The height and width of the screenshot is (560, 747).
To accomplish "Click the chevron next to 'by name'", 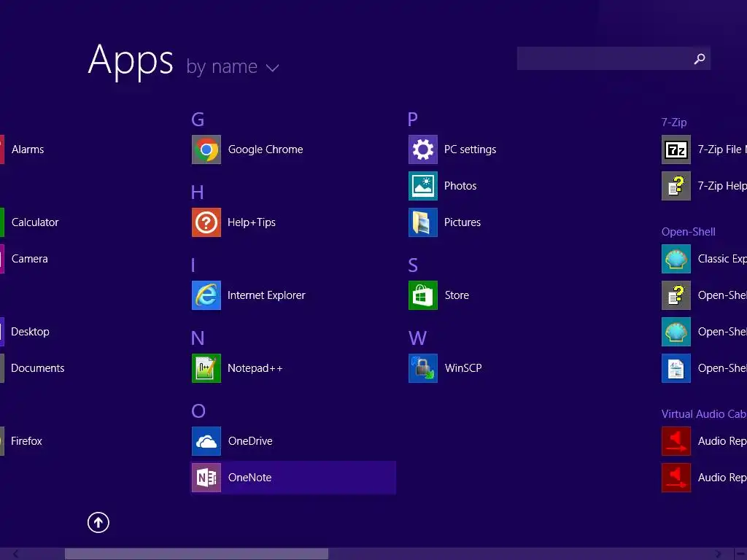I will click(x=273, y=68).
